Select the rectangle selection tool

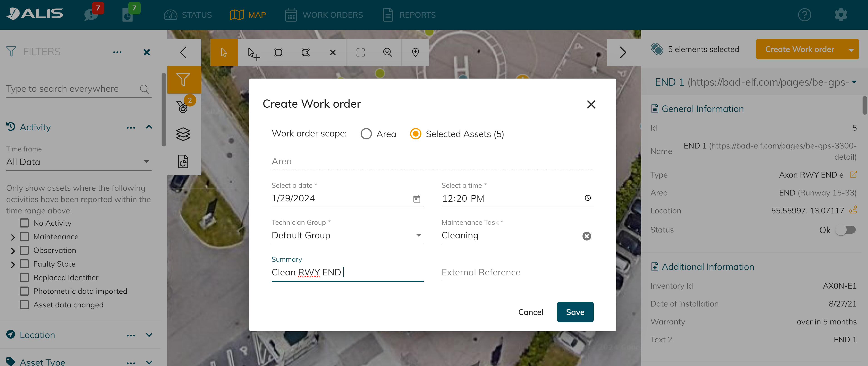click(x=278, y=52)
